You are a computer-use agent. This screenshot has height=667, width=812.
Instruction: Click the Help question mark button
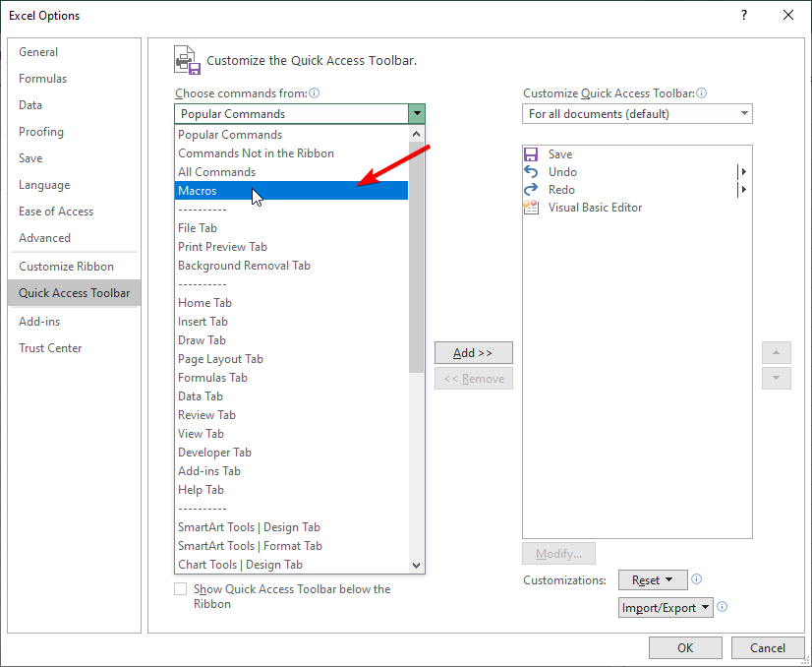[744, 15]
